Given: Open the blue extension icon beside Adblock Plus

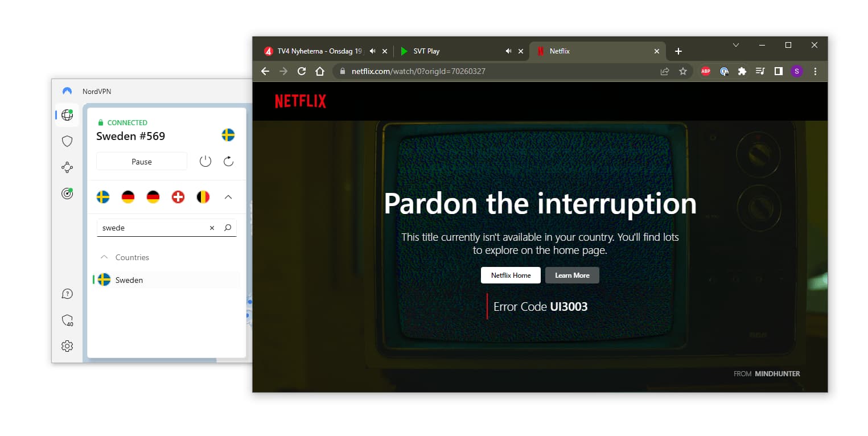Looking at the screenshot, I should click(x=724, y=71).
